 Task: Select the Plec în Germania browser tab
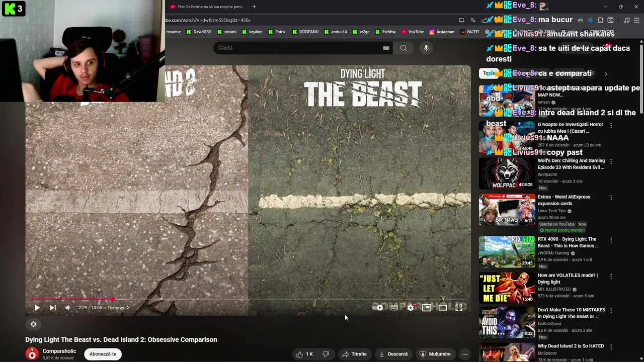[206, 7]
